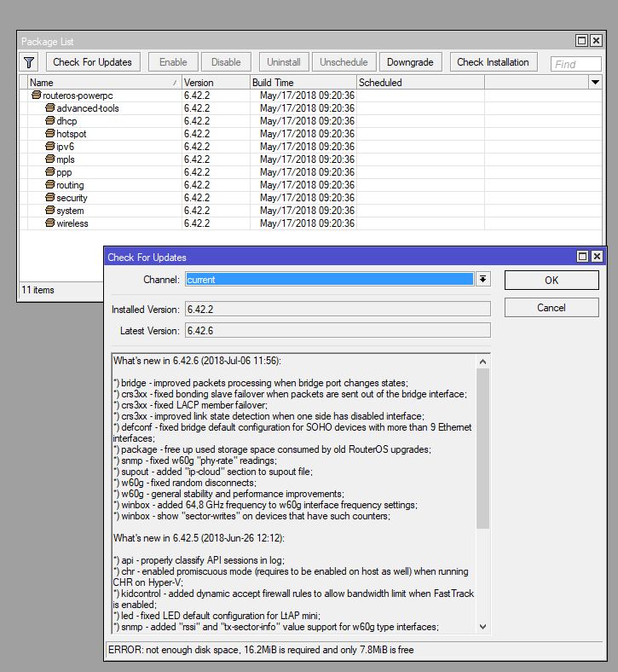Open the column selector dropdown arrow
The height and width of the screenshot is (672, 618).
tap(595, 82)
